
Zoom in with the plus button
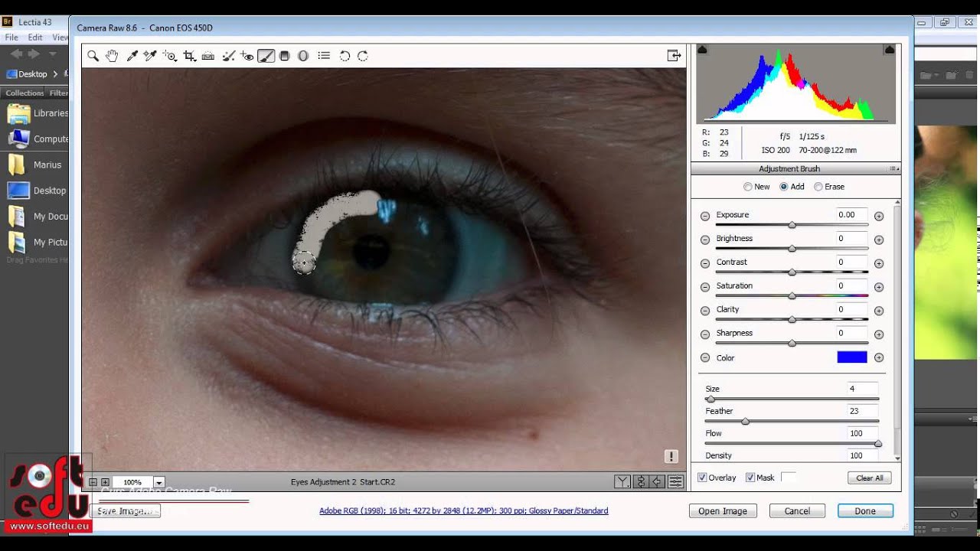(x=105, y=482)
